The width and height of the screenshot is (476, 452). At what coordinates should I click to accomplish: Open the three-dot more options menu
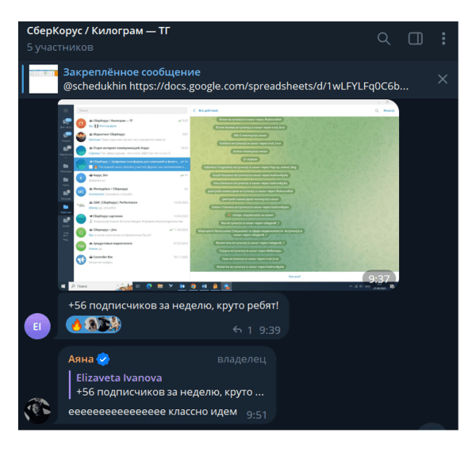coord(443,39)
